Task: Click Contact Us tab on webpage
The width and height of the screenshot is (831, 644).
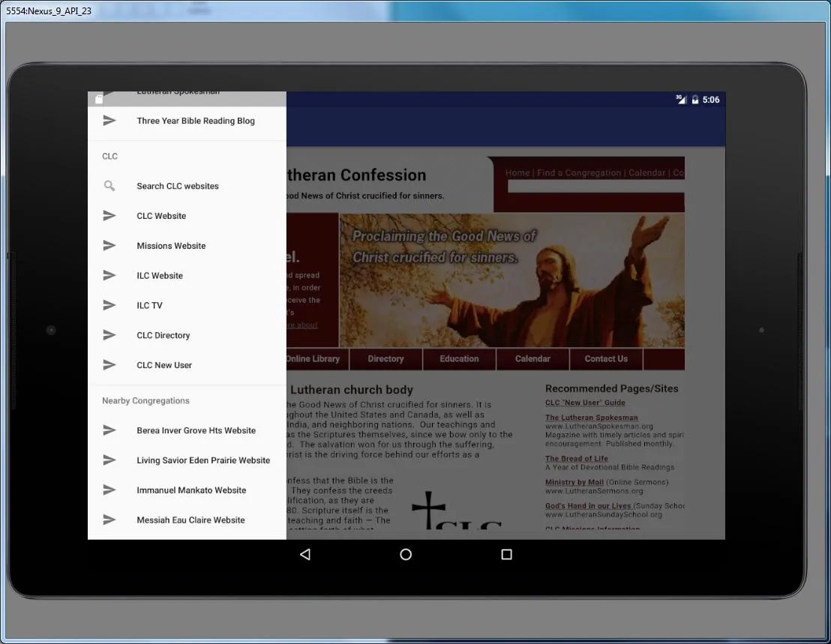Action: click(x=606, y=359)
